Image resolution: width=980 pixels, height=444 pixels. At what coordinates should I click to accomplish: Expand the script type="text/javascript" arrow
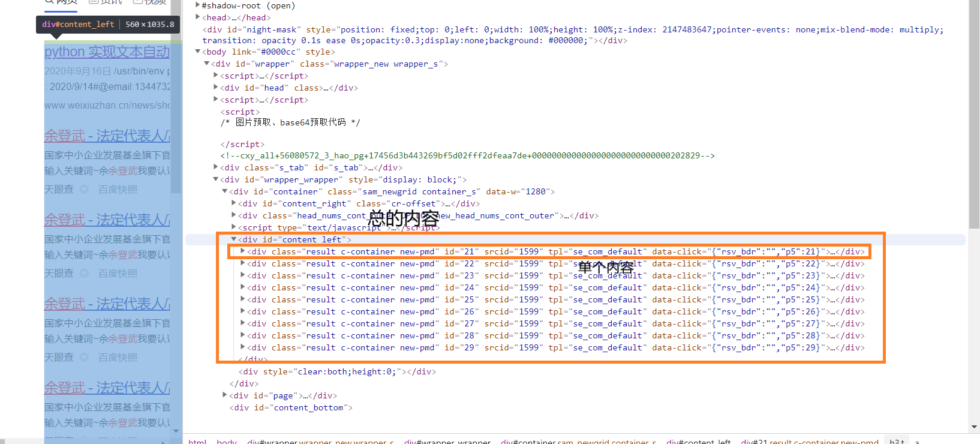tap(233, 227)
